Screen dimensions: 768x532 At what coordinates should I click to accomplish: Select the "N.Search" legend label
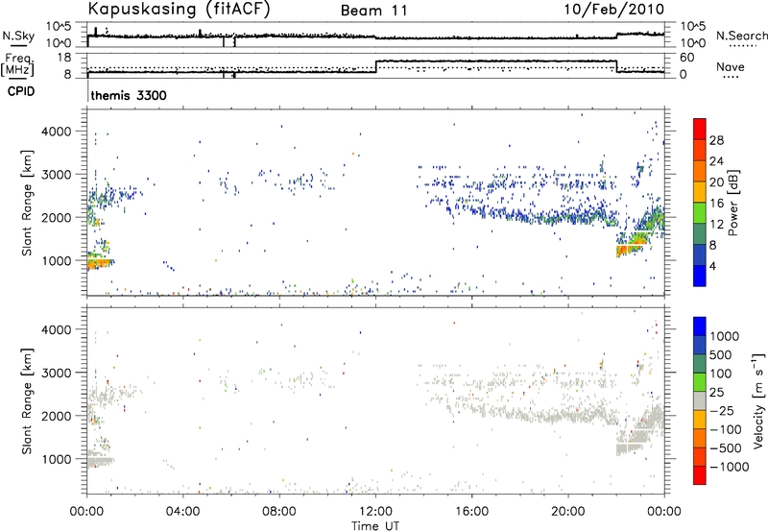click(741, 36)
